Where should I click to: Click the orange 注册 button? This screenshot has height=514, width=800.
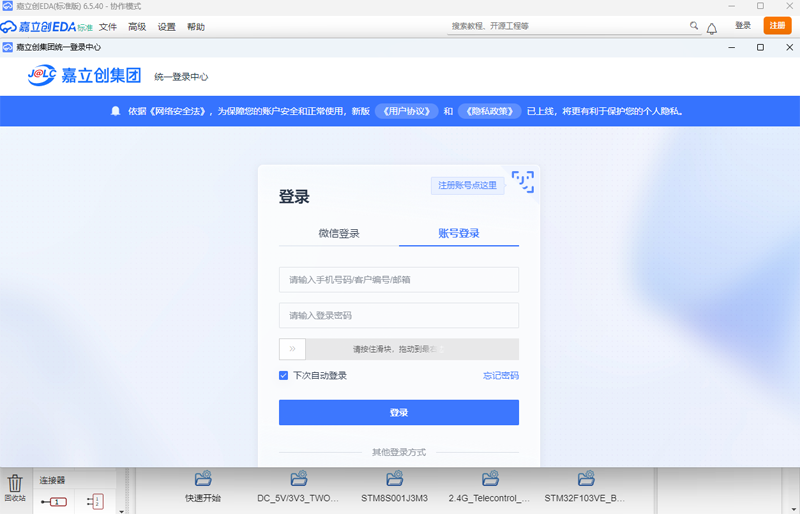click(x=777, y=26)
